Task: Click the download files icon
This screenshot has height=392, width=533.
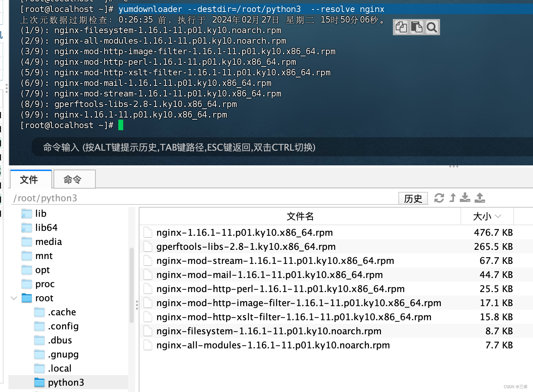Action: (x=465, y=198)
